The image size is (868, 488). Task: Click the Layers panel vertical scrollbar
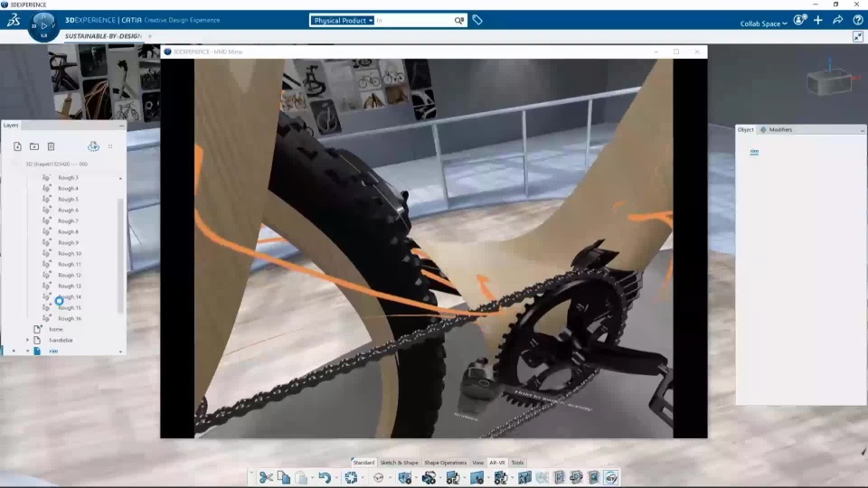click(120, 255)
